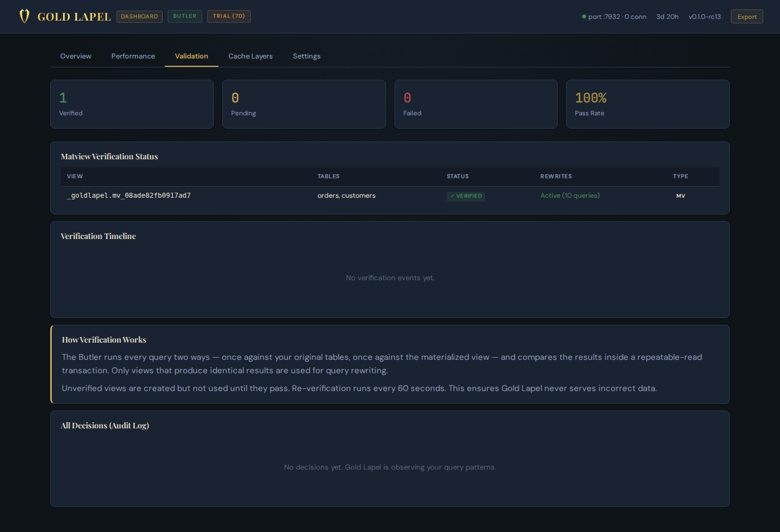Screen dimensions: 780x532
Task: Toggle the VERIFIED status badge on the matview row
Action: click(466, 196)
